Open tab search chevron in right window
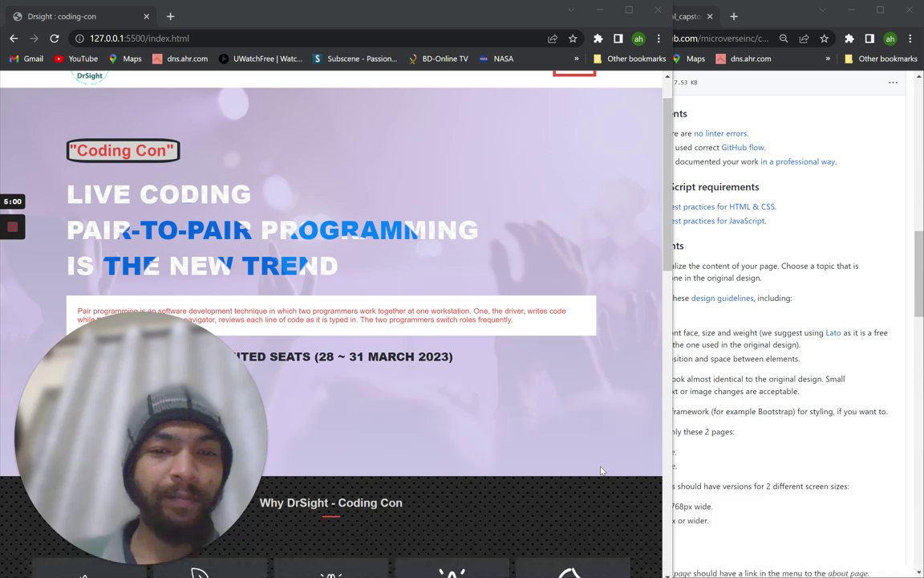Screen dimensions: 924x578 coord(822,10)
